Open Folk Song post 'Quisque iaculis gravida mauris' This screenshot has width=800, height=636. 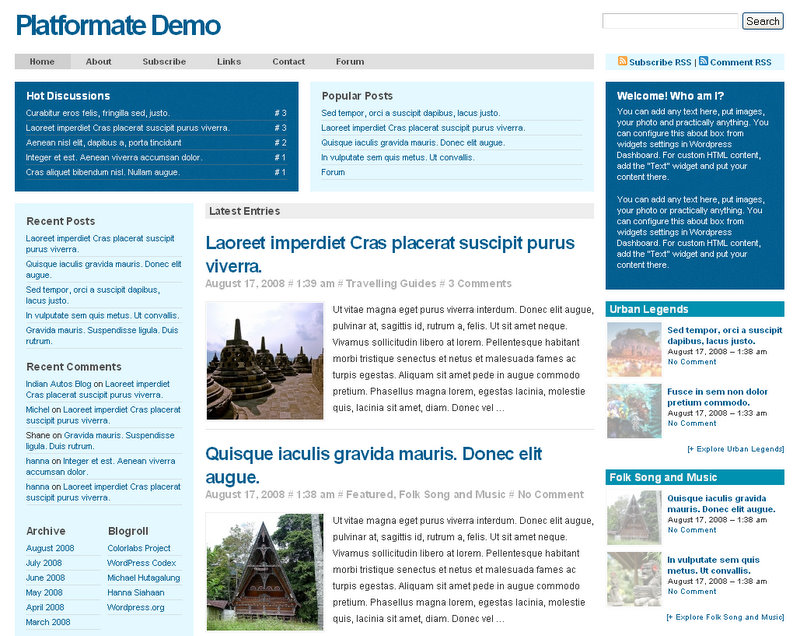(721, 504)
